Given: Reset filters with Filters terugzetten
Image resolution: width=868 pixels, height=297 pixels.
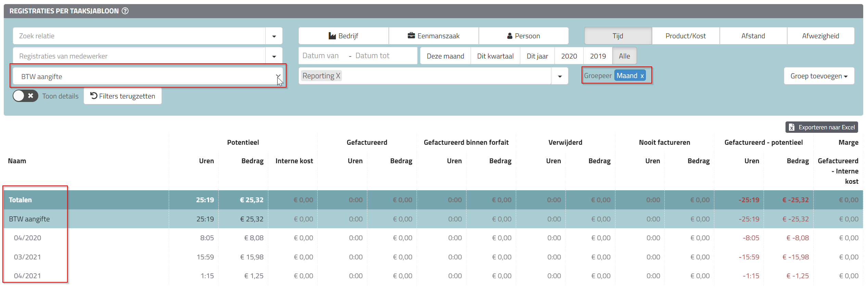Looking at the screenshot, I should point(123,96).
